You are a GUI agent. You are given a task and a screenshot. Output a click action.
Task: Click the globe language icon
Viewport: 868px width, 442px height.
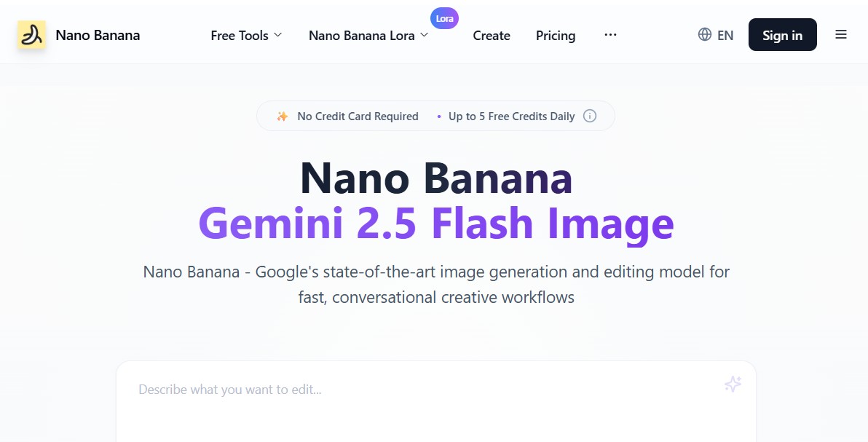coord(704,34)
